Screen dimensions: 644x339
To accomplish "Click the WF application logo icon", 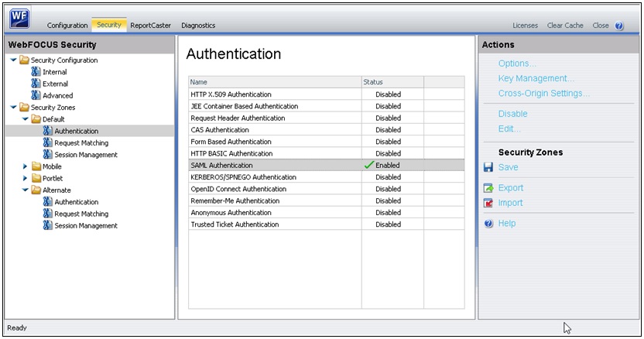I will [x=19, y=19].
